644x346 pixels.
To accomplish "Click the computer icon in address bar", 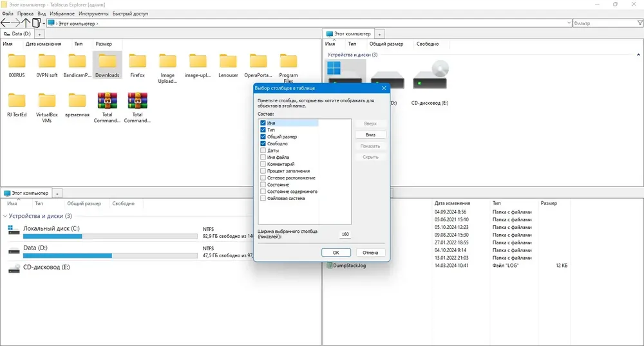I will tap(51, 23).
